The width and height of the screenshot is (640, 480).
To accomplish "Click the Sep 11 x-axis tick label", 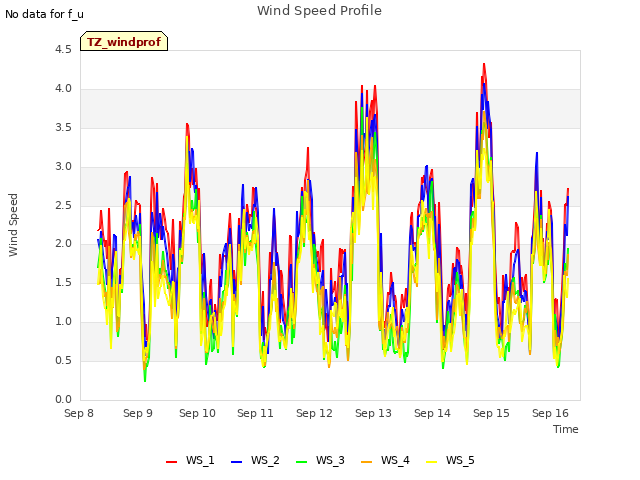I will 256,413.
